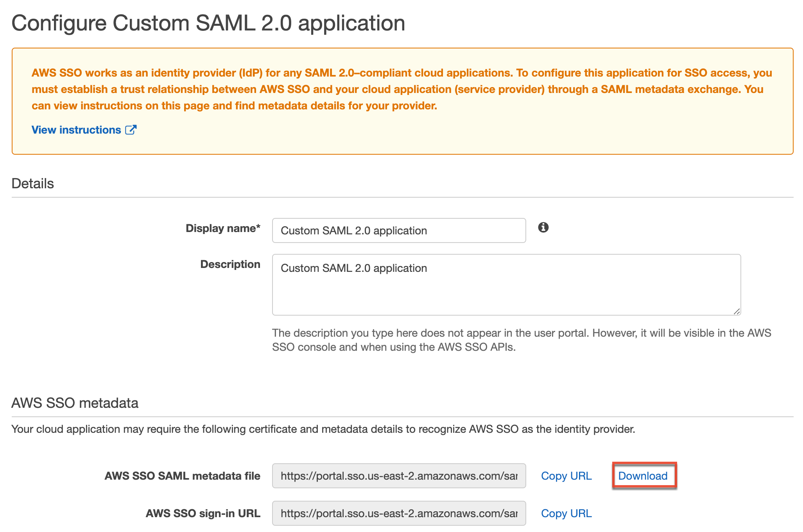Click the Description label
803x532 pixels.
coord(230,264)
